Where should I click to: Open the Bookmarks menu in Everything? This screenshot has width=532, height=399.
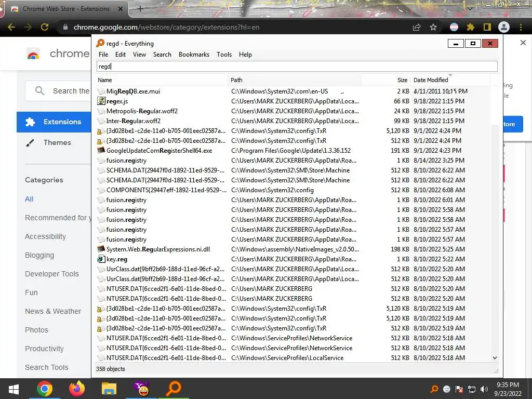tap(194, 55)
